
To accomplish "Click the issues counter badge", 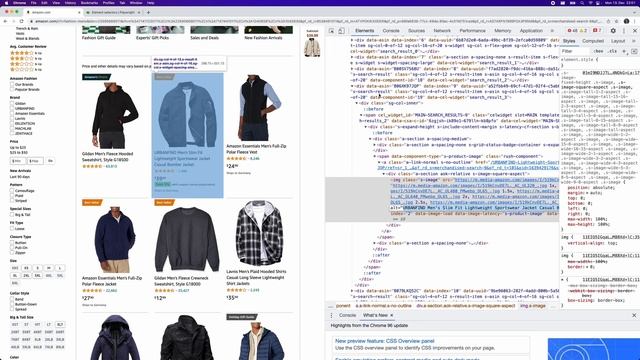I will pyautogui.click(x=597, y=31).
